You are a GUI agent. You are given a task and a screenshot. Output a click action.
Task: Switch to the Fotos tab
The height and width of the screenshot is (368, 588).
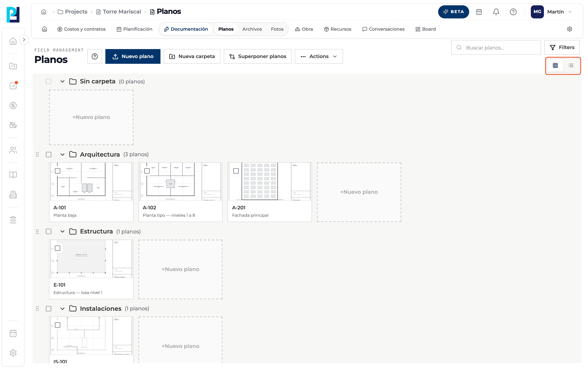coord(277,29)
